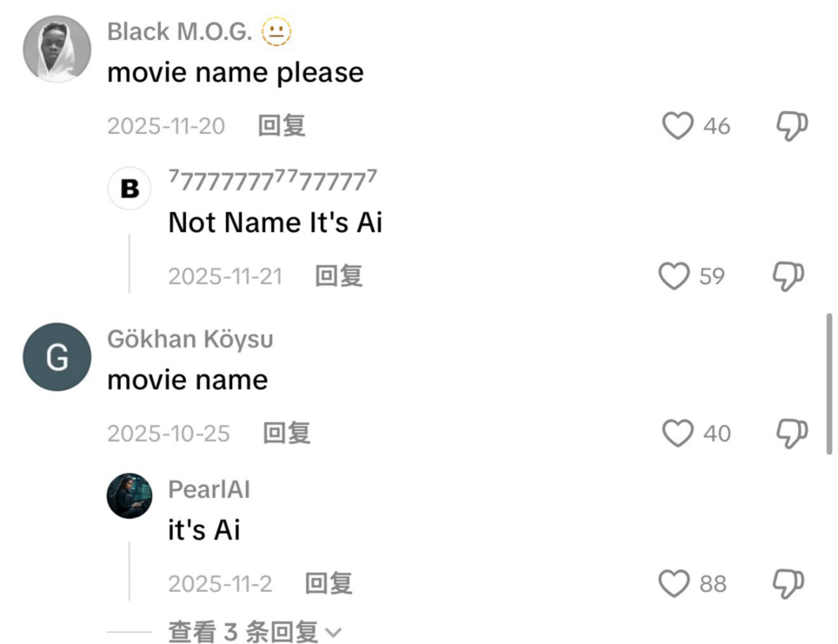Open the "B" avatar of 7777 user
838x644 pixels.
(130, 188)
